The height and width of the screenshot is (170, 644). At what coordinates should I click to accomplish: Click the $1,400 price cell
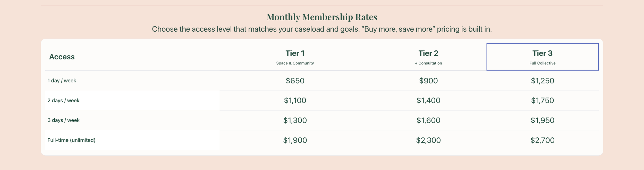click(428, 100)
